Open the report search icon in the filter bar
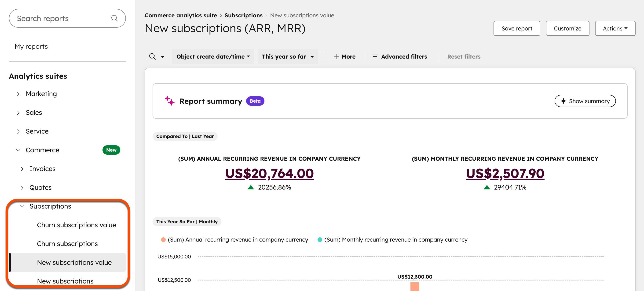This screenshot has width=644, height=291. [153, 56]
